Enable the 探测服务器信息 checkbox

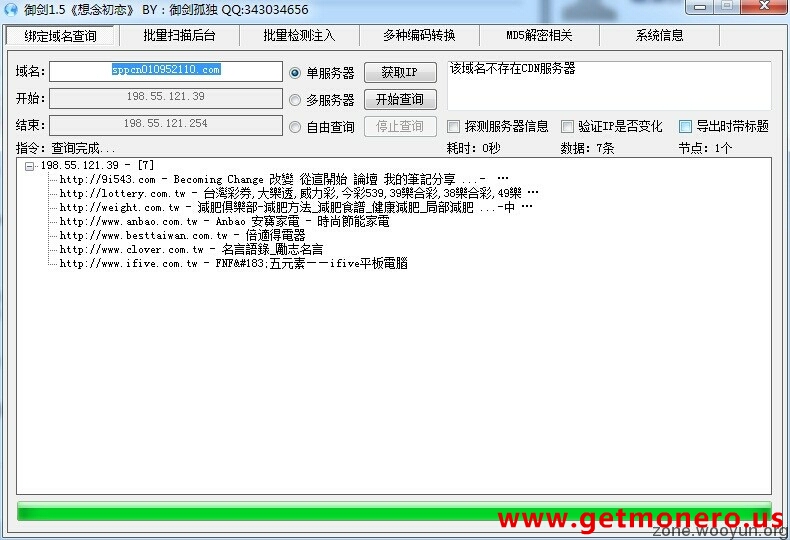click(454, 127)
